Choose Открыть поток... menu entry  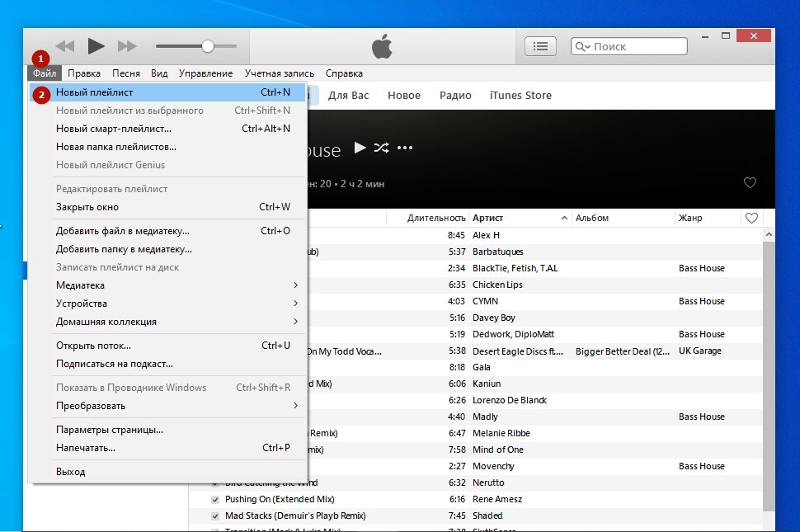point(168,346)
